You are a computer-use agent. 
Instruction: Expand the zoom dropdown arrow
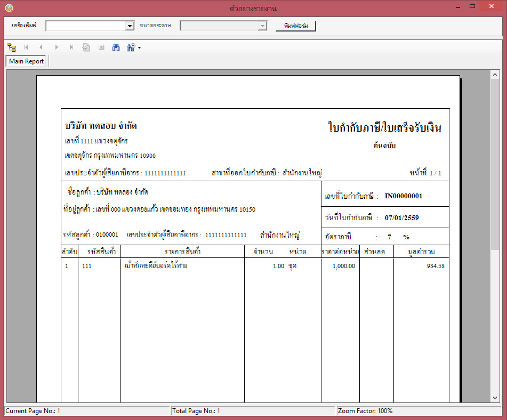[x=139, y=48]
